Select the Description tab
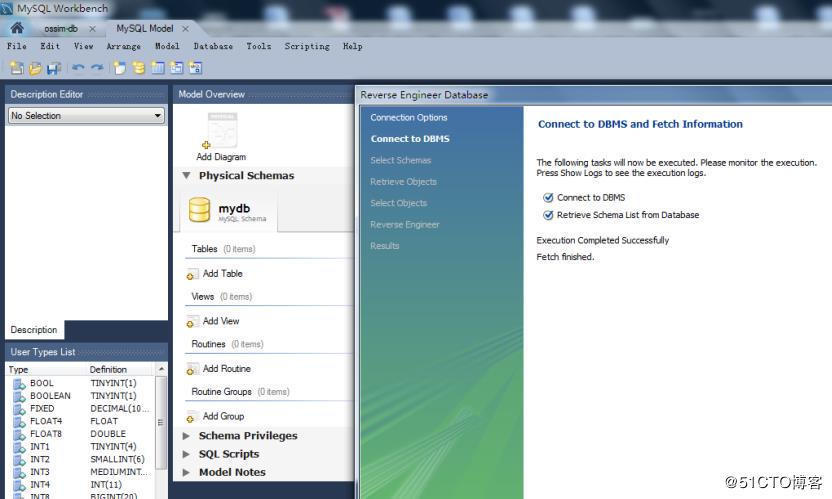 point(34,330)
